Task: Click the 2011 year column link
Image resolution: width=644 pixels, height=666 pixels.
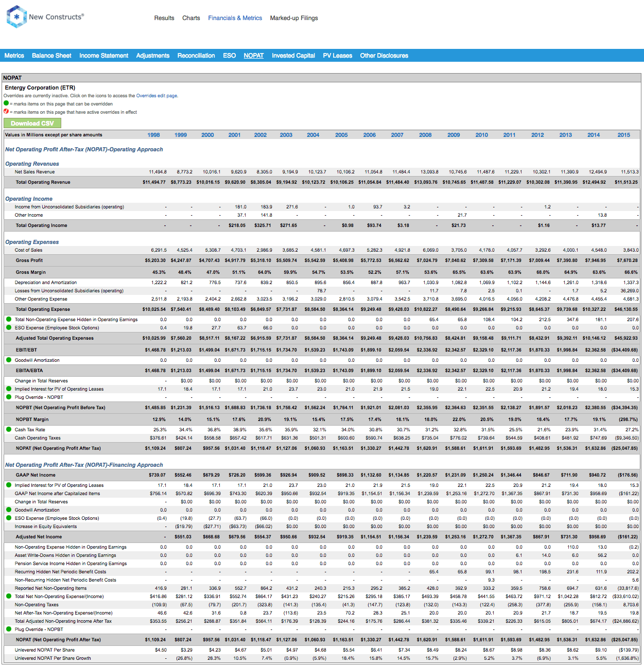Action: pyautogui.click(x=510, y=135)
